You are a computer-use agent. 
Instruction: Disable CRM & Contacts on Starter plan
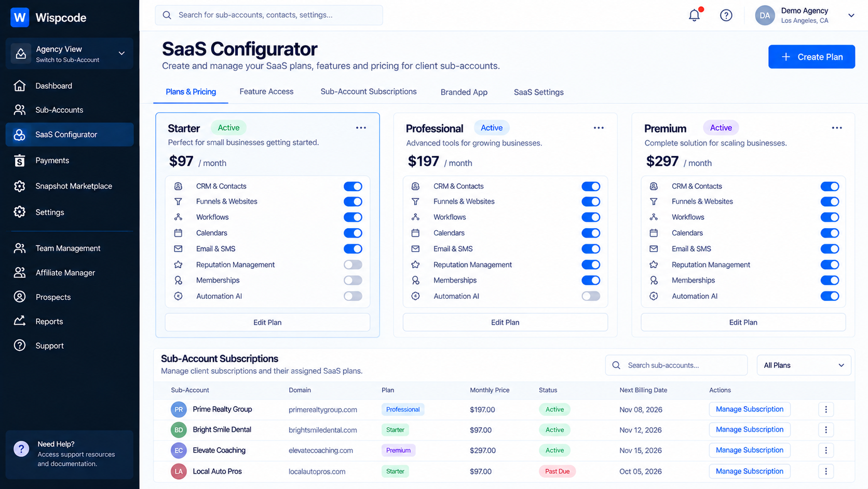tap(353, 186)
